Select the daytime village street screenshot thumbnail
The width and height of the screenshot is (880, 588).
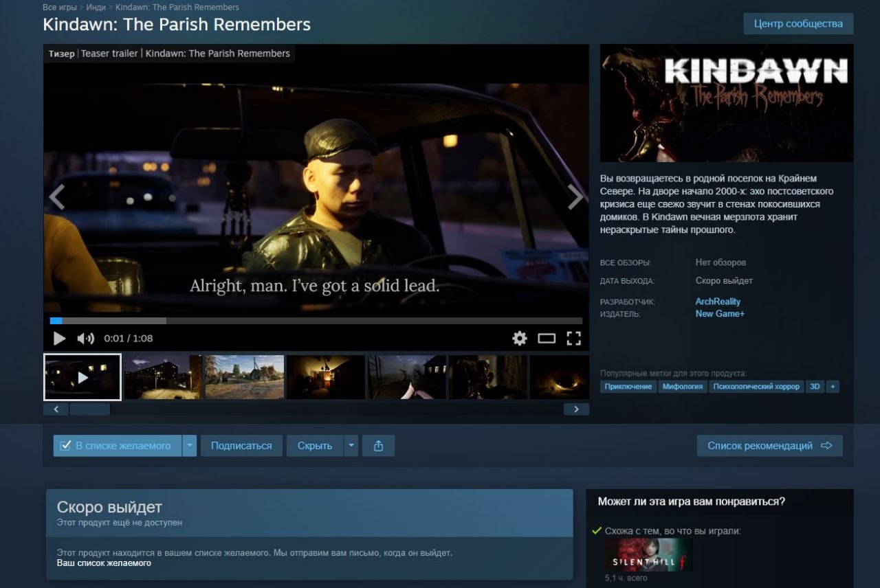245,377
